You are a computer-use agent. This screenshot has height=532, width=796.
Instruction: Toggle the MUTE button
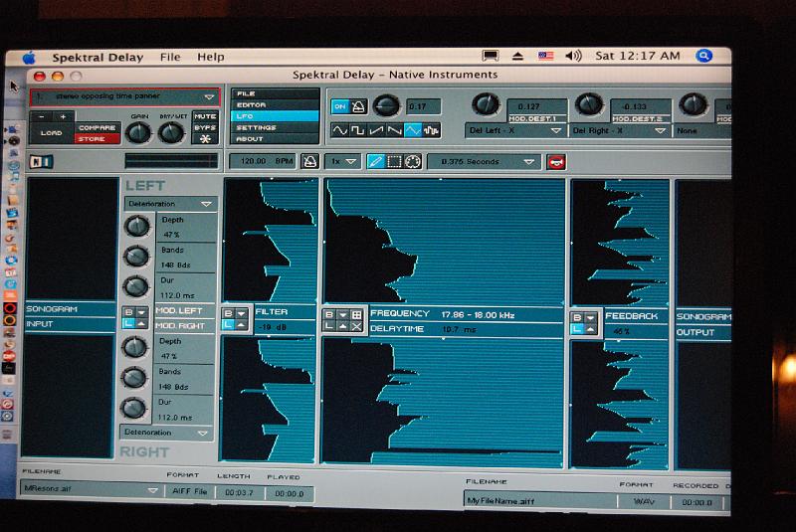[205, 116]
